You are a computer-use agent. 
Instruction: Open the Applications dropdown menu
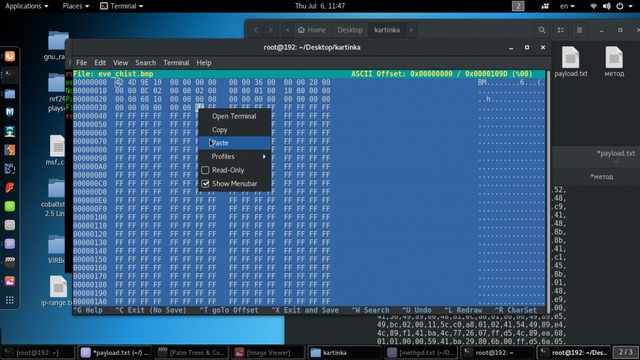tap(27, 6)
